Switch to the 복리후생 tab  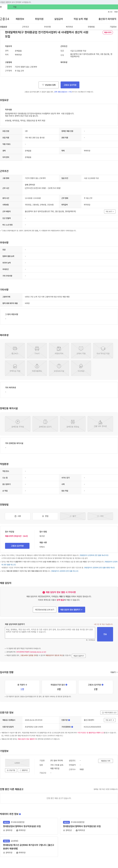pos(69,27)
